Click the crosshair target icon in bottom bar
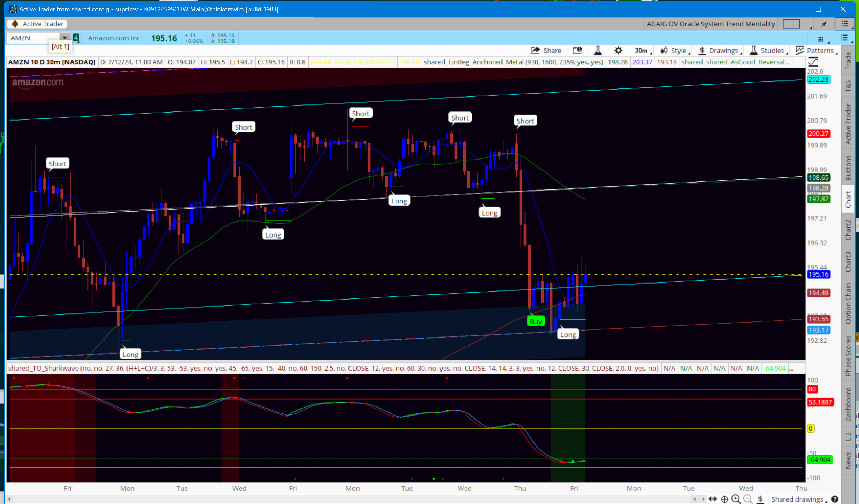 [724, 499]
